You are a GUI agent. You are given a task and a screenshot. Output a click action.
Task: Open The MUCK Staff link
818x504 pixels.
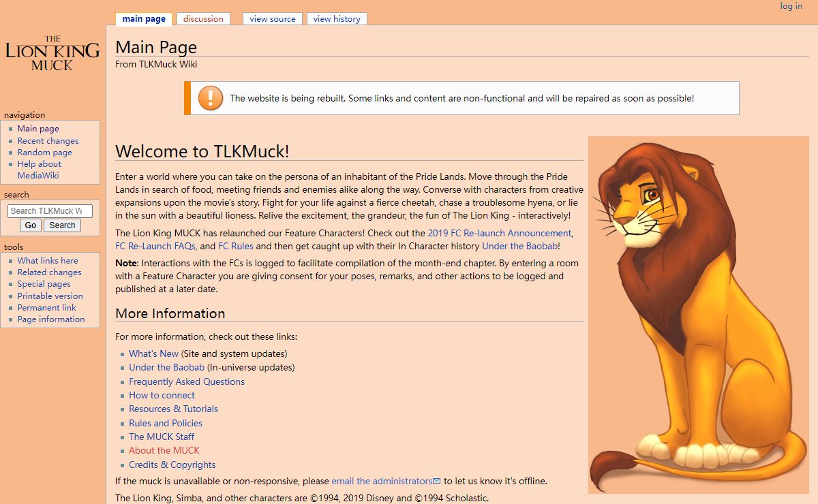tap(162, 437)
